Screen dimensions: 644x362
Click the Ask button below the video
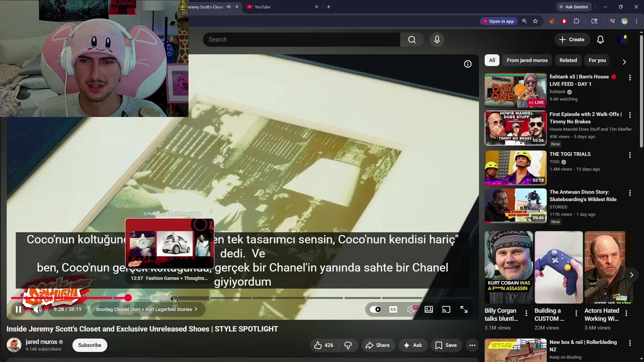coord(412,345)
